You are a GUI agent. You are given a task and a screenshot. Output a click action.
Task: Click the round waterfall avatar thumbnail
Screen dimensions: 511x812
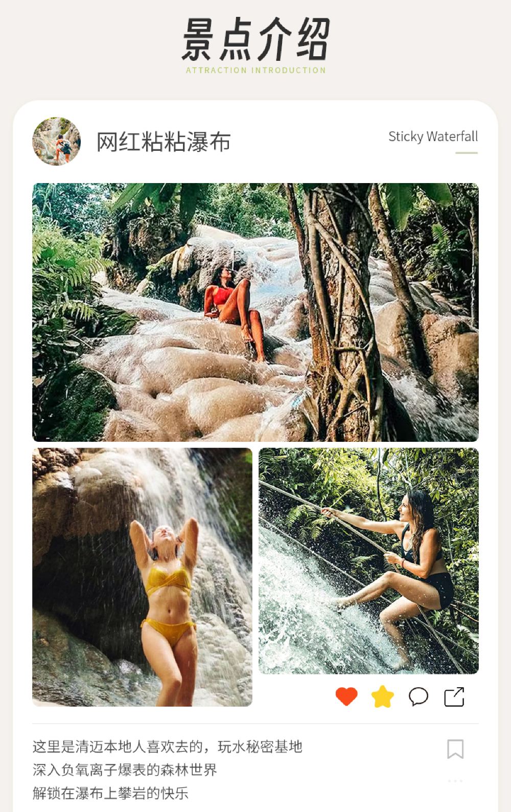pos(57,141)
